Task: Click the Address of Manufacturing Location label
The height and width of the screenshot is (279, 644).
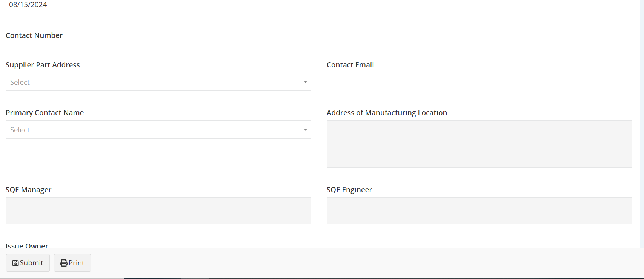Action: click(x=387, y=113)
